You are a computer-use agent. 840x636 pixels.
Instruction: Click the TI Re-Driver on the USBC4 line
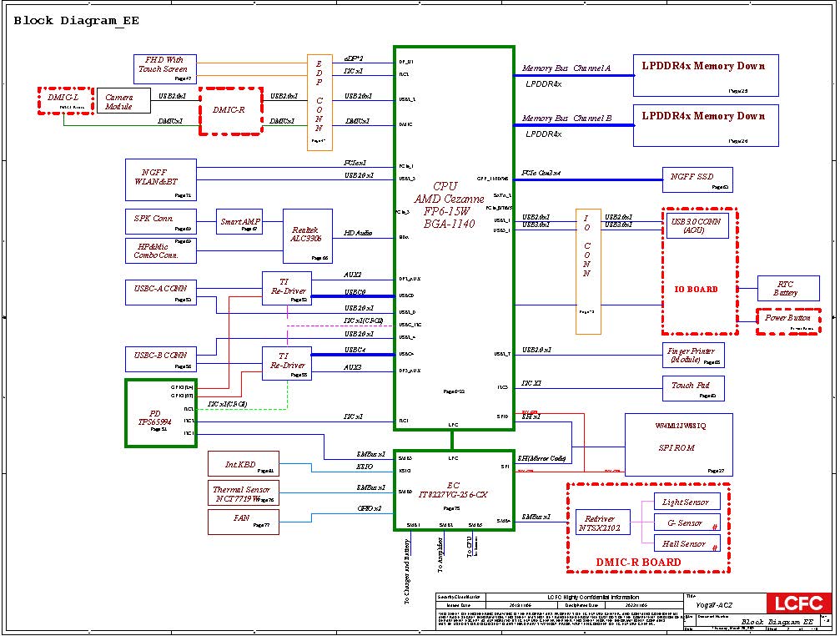(x=287, y=363)
